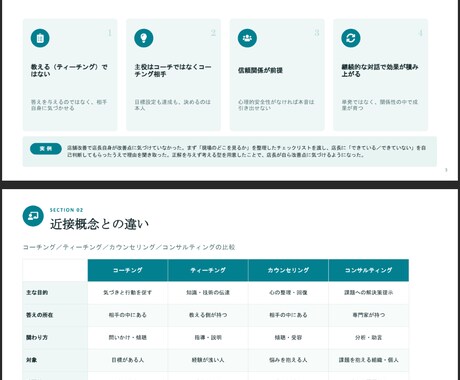Click the cell 経験が浅い人
Screen dimensions: 460x380
click(208, 360)
